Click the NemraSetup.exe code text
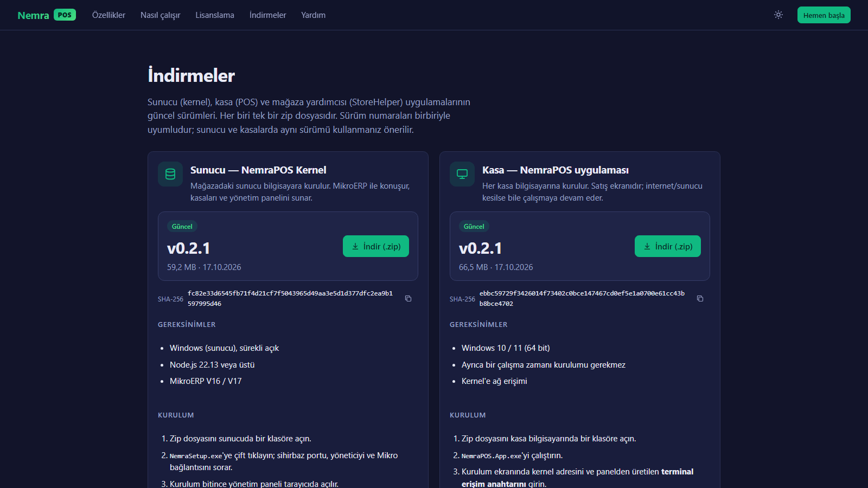The width and height of the screenshot is (868, 488). click(x=196, y=456)
